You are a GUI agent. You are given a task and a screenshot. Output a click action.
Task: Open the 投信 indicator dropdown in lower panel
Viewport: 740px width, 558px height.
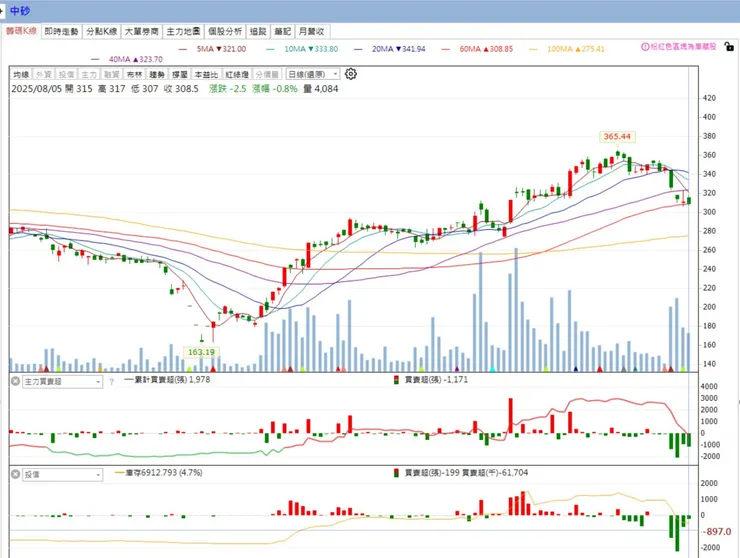click(62, 474)
